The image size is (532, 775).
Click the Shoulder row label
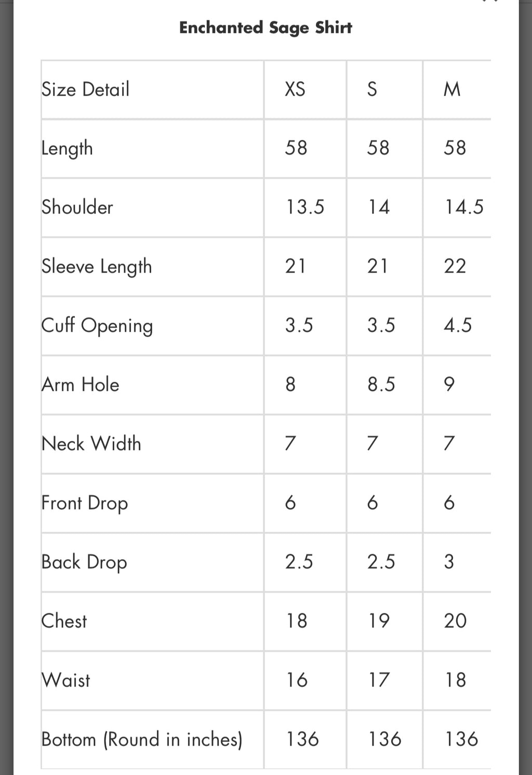tap(77, 207)
